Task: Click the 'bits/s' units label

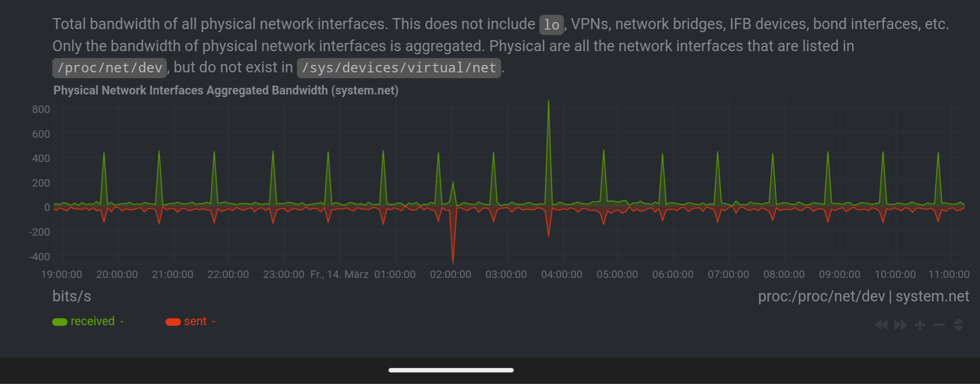Action: [71, 296]
